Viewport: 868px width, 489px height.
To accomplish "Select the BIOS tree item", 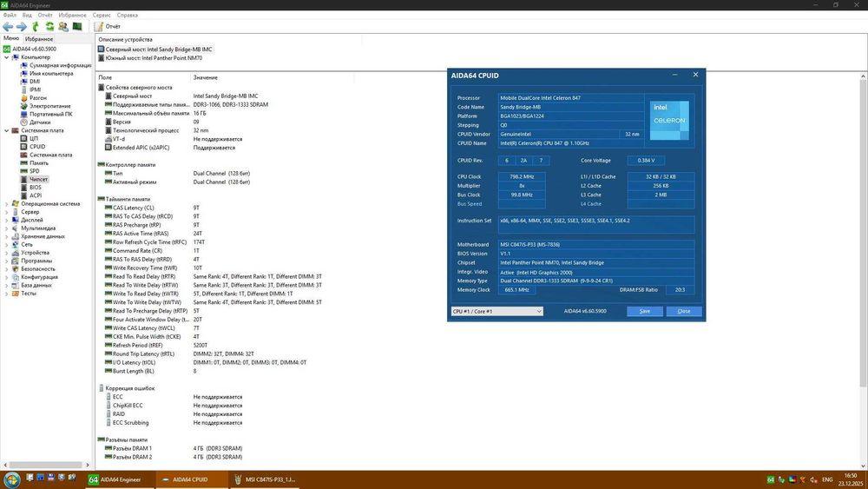I will point(36,188).
